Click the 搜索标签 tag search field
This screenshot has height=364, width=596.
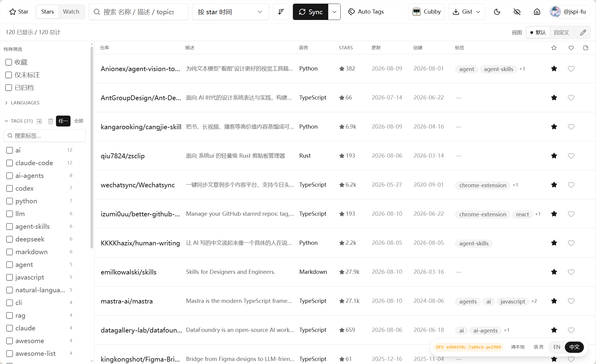tap(45, 136)
